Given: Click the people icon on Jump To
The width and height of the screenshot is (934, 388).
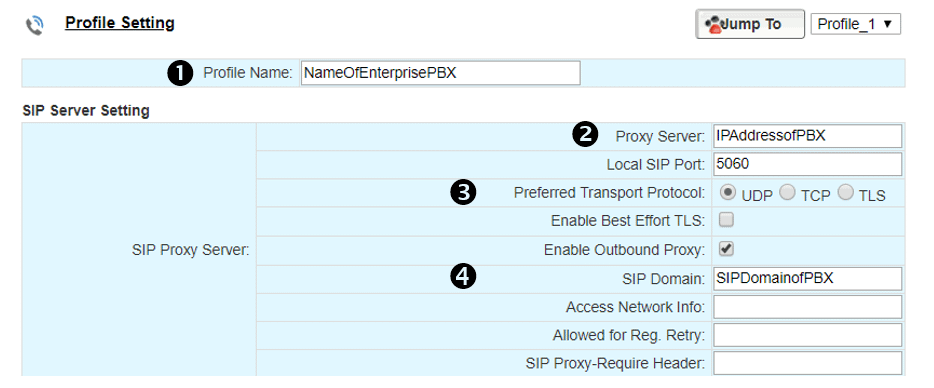Looking at the screenshot, I should (713, 25).
